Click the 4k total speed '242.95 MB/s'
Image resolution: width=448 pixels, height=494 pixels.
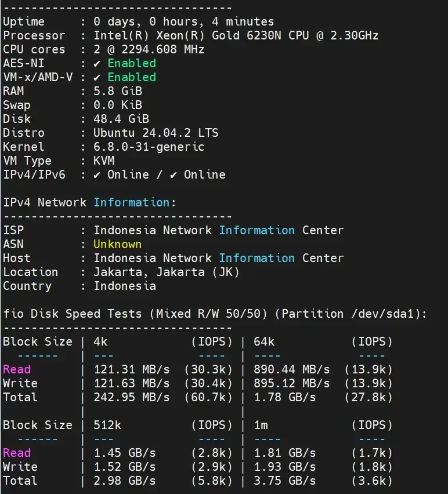coord(132,397)
